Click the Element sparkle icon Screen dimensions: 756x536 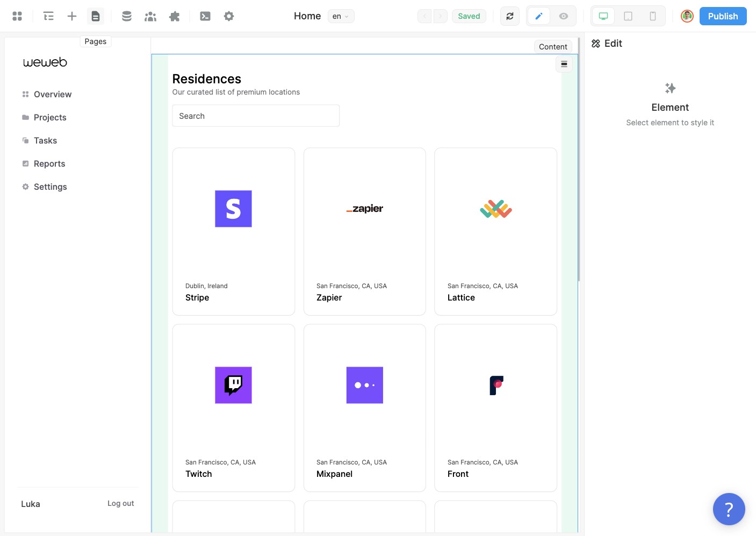pyautogui.click(x=670, y=88)
